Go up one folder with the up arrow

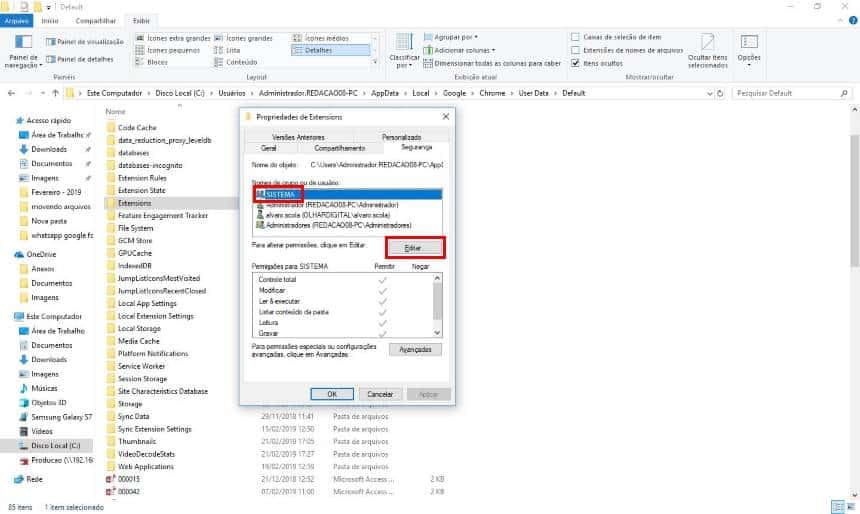[55, 93]
